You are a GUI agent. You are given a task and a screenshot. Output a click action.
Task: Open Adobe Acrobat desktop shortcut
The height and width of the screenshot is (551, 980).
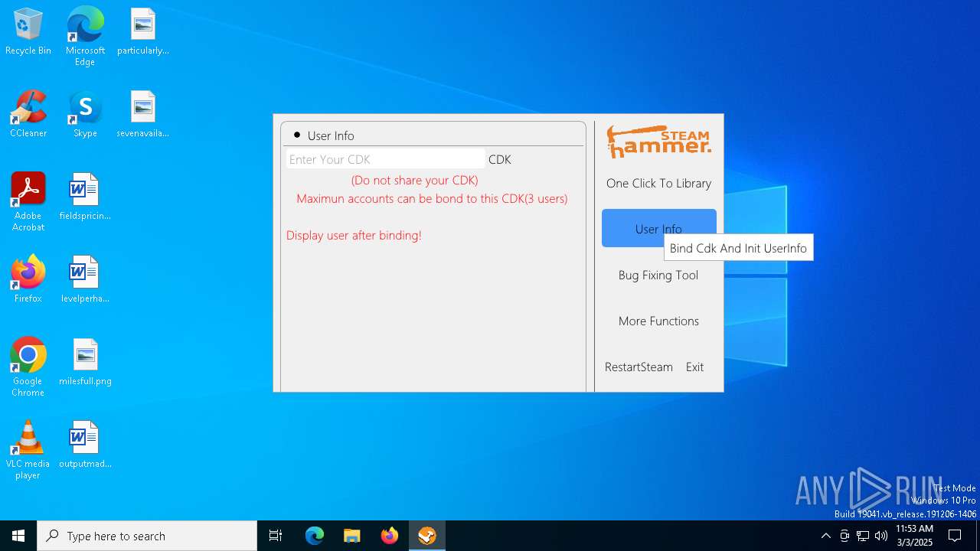click(x=28, y=202)
